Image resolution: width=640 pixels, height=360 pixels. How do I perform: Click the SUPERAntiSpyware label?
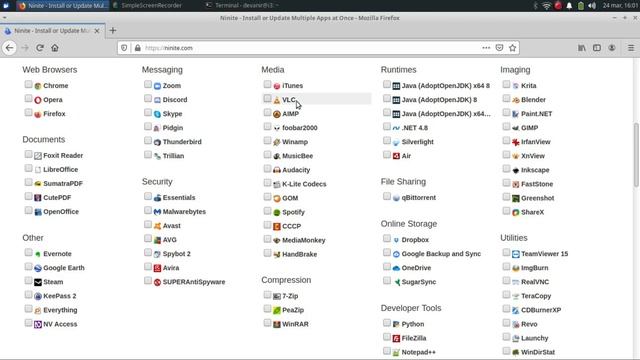click(x=194, y=282)
